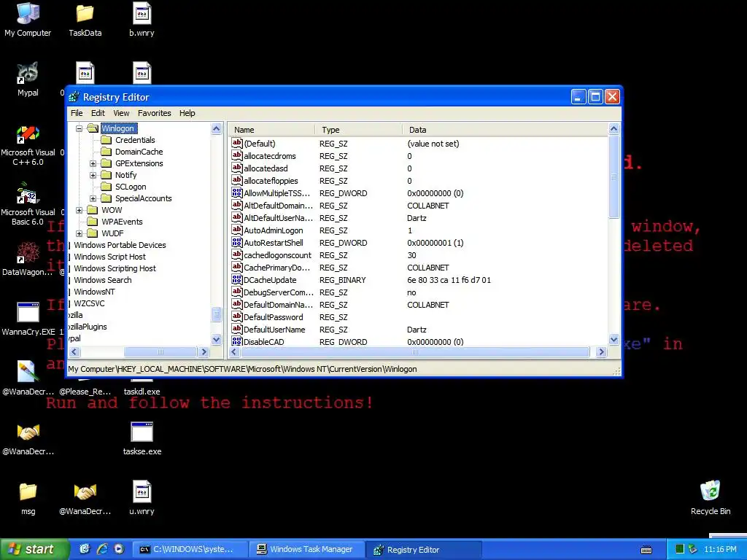Select the AutoRestartShell value

[x=274, y=243]
